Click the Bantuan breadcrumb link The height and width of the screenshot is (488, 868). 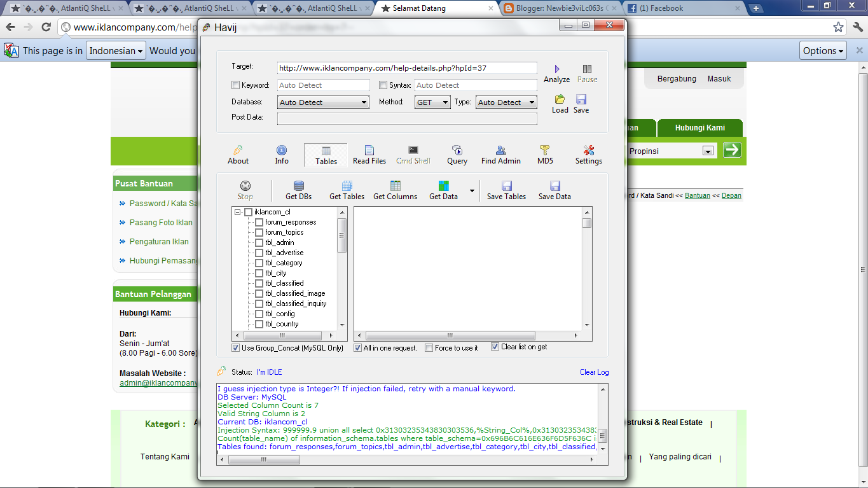[698, 196]
